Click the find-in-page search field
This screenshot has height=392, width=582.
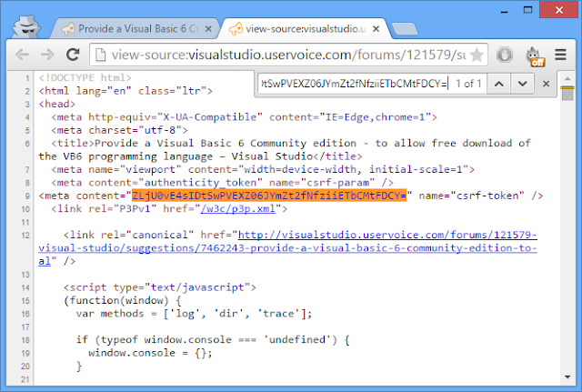coord(355,84)
